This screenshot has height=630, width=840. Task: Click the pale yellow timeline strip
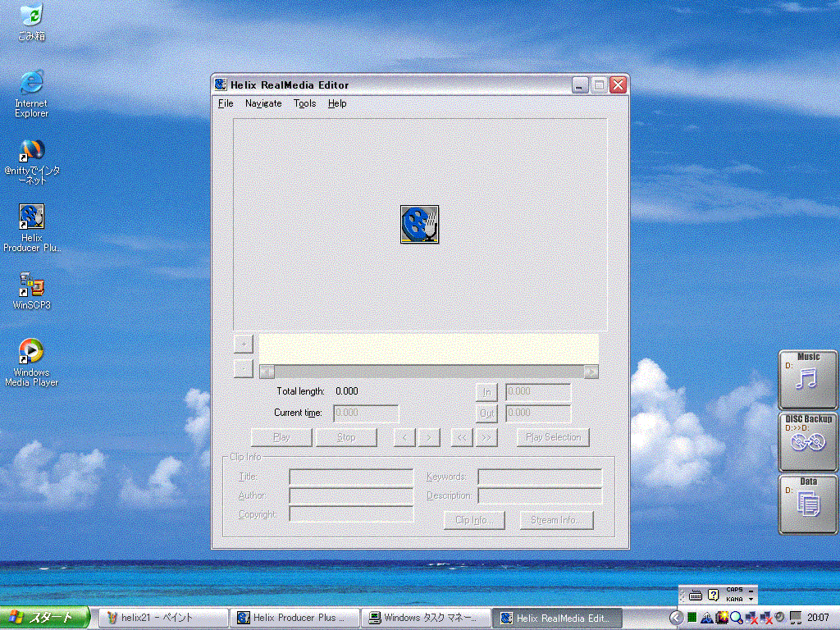tap(428, 349)
